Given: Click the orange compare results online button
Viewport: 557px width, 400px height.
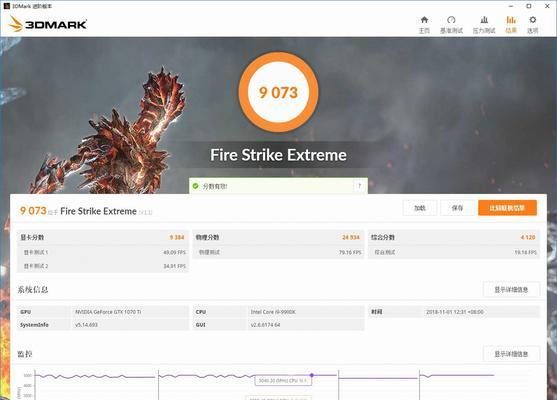Looking at the screenshot, I should pos(507,208).
